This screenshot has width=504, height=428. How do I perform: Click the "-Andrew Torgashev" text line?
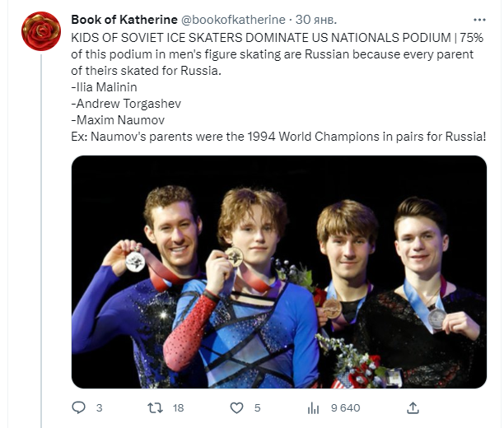tap(126, 105)
